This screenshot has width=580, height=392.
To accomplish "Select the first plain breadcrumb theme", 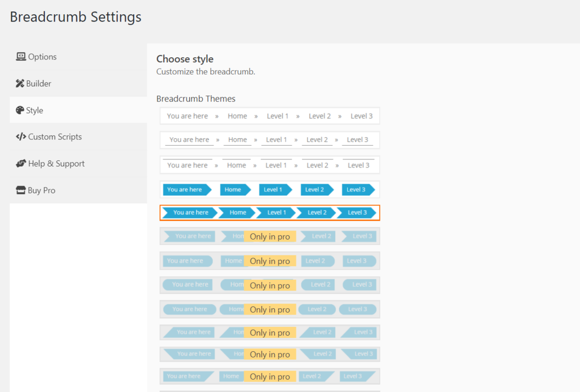I will click(270, 116).
